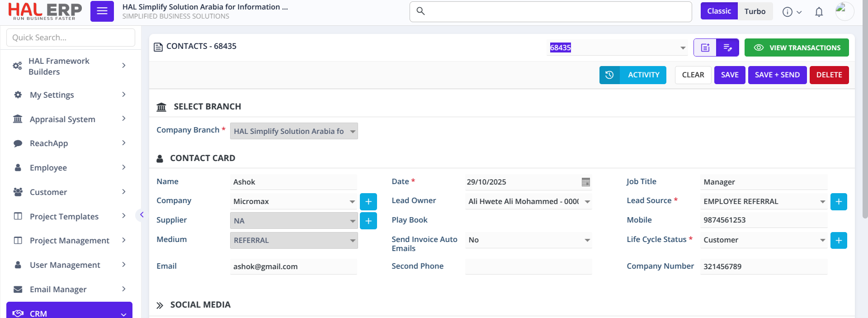Click the hamburger menu icon
Image resolution: width=868 pixels, height=318 pixels.
click(102, 11)
